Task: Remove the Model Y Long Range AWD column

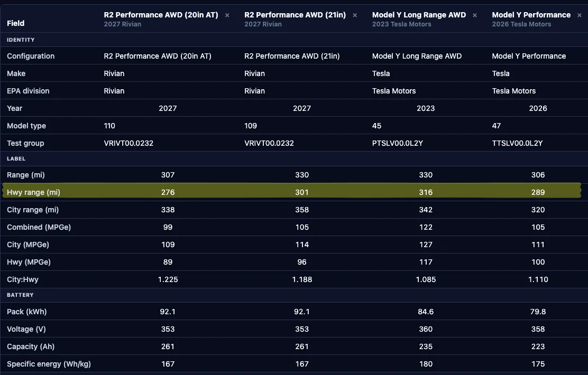Action: pyautogui.click(x=475, y=15)
